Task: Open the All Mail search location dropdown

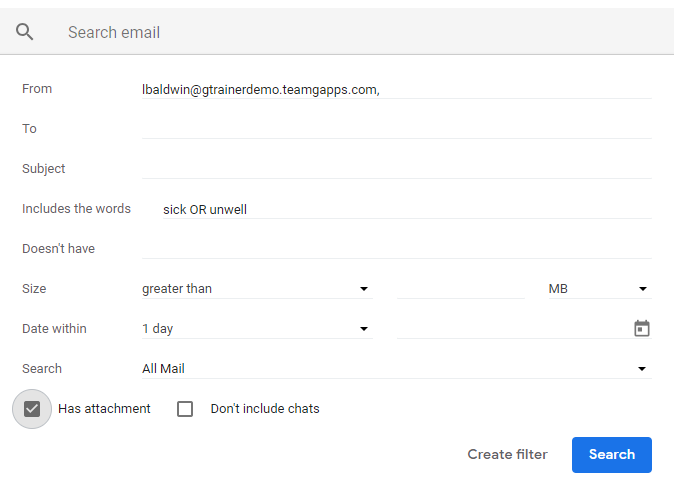Action: pyautogui.click(x=397, y=369)
